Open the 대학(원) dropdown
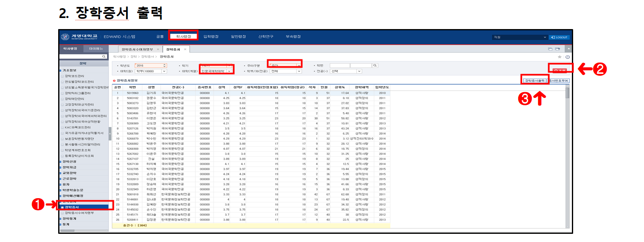 [x=164, y=71]
